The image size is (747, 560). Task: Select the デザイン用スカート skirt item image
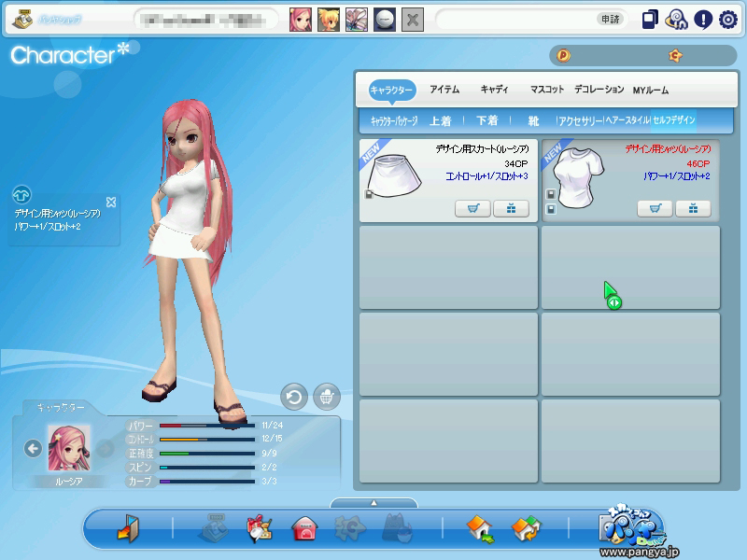coord(393,175)
